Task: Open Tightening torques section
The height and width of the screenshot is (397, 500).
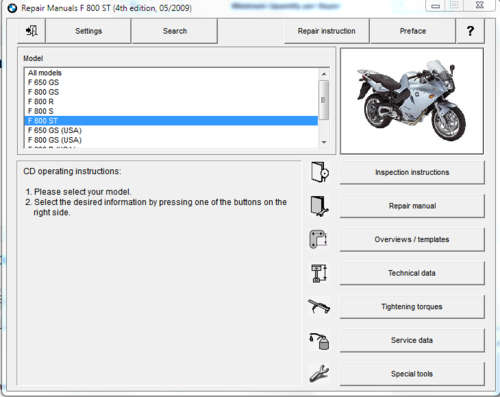Action: click(x=412, y=306)
